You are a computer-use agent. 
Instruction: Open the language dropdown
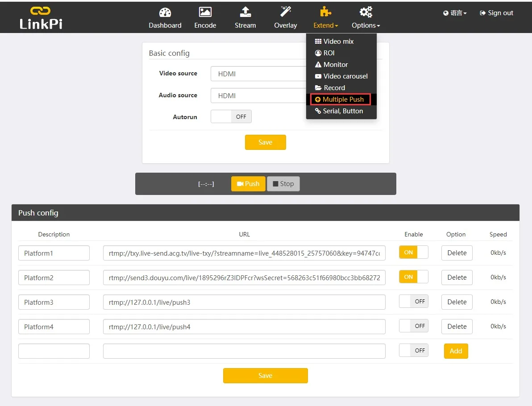pyautogui.click(x=455, y=13)
